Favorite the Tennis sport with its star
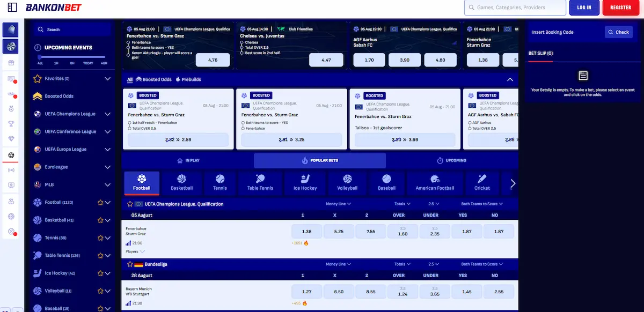The height and width of the screenshot is (312, 644). 100,238
